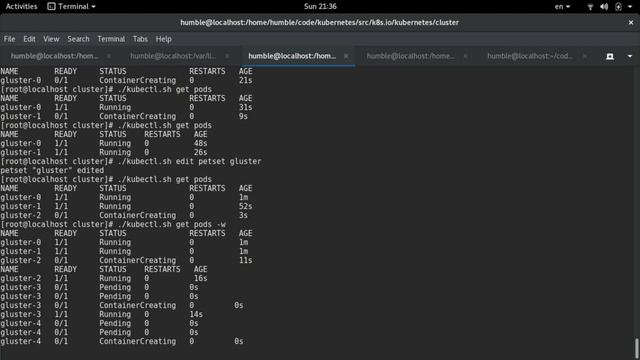Click the gluster-1 row aged 52s

[x=126, y=206]
